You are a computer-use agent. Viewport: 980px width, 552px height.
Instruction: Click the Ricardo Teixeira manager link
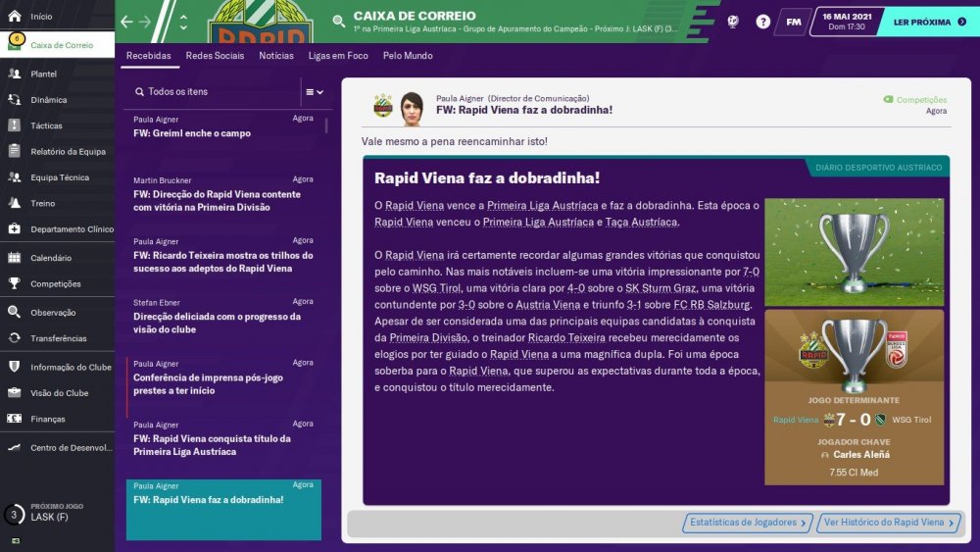(x=566, y=337)
